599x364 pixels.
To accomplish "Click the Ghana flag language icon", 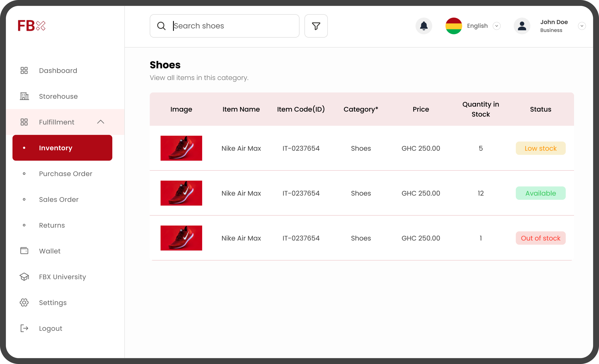I will coord(453,26).
